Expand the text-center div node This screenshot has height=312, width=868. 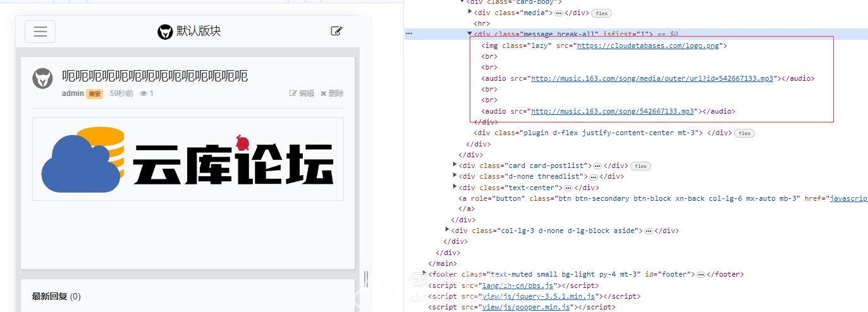tap(455, 188)
